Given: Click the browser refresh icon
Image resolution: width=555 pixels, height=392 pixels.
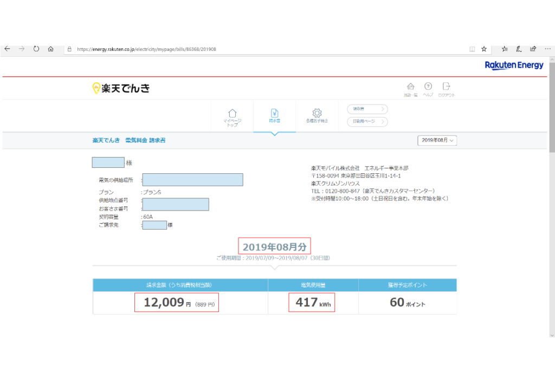Looking at the screenshot, I should pyautogui.click(x=36, y=49).
